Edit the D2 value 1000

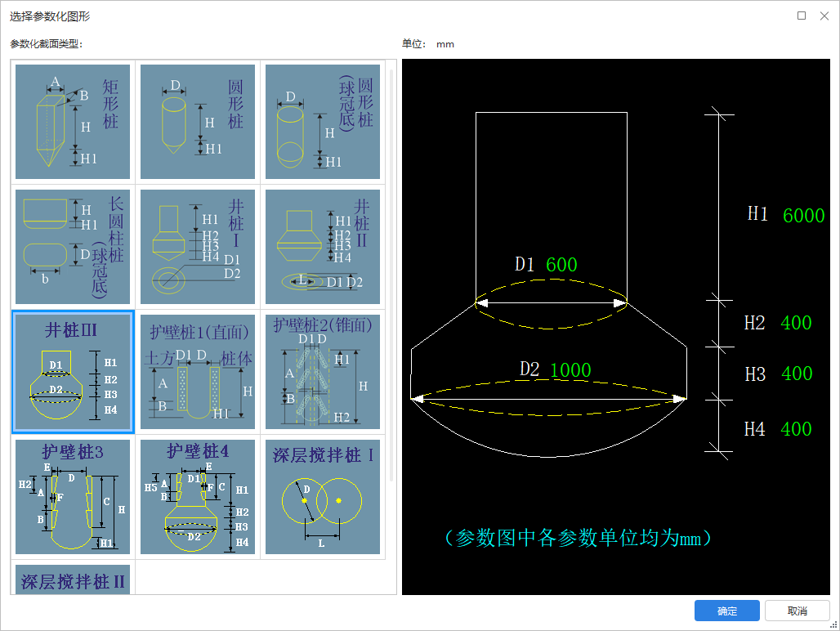pyautogui.click(x=570, y=370)
